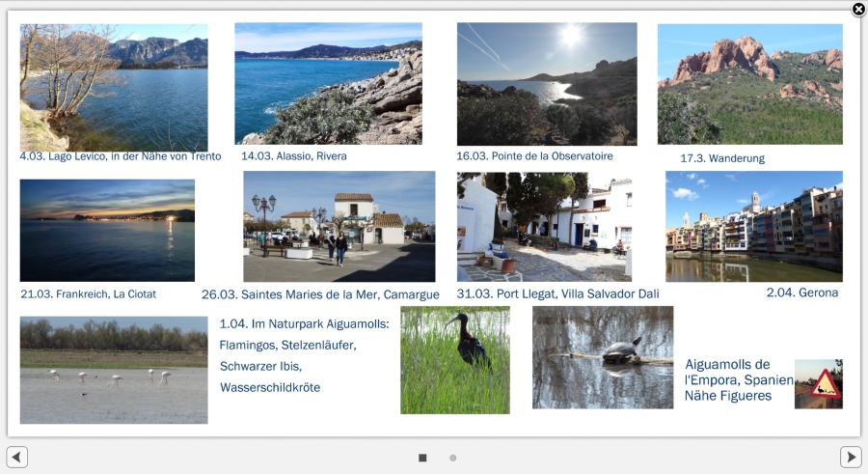Select the first slide square indicator
This screenshot has width=868, height=474.
coord(422,458)
